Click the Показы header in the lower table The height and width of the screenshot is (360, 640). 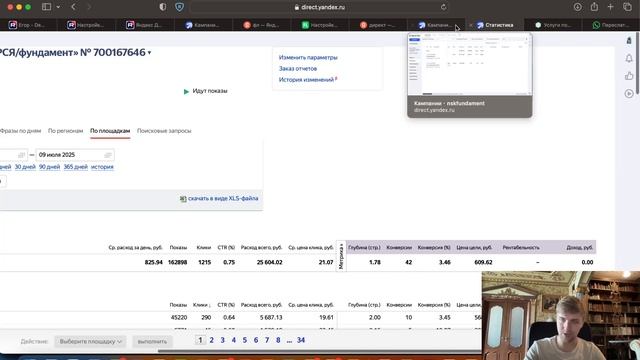[178, 305]
